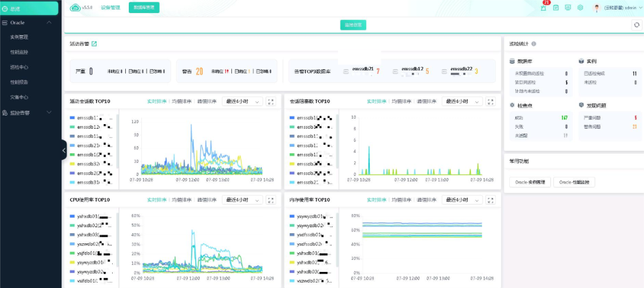Collapse the sidebar using its handle arrow
The width and height of the screenshot is (644, 288).
tap(64, 150)
